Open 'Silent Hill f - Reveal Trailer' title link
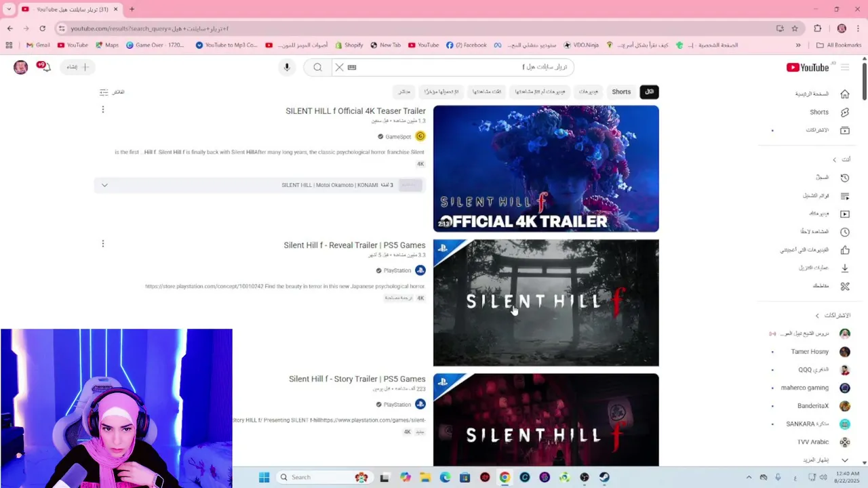Viewport: 868px width, 488px height. pos(355,245)
